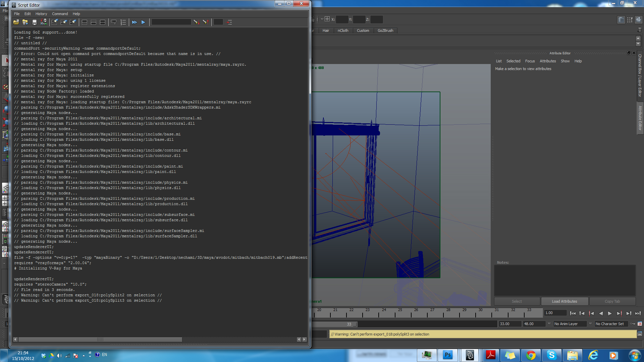
Task: Click the Script Editor search text field
Action: [171, 22]
